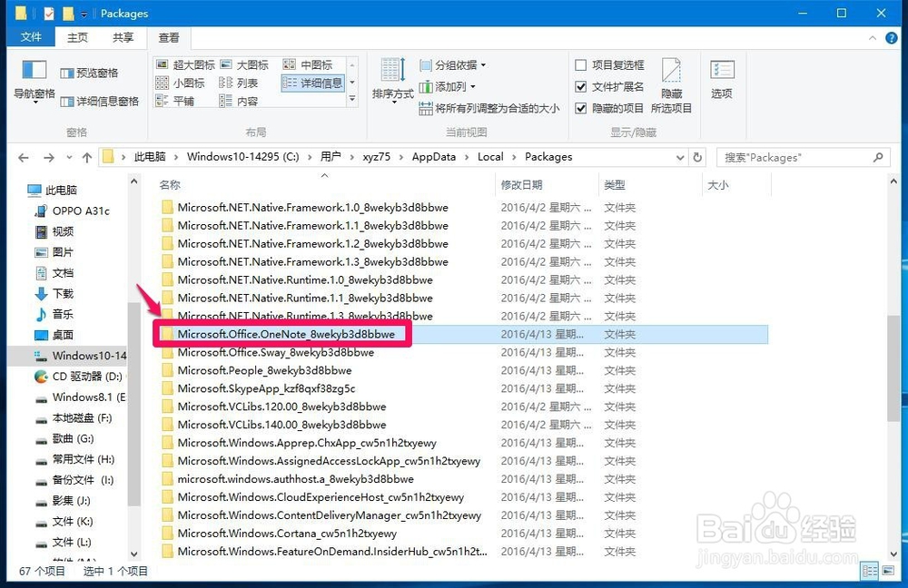The image size is (908, 588).
Task: Refresh the Packages folder view
Action: pyautogui.click(x=697, y=157)
